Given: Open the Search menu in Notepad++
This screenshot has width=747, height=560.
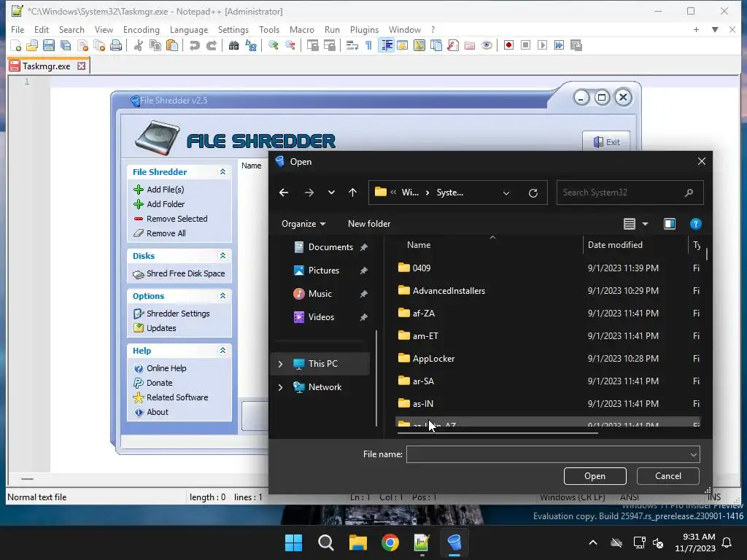Looking at the screenshot, I should [x=71, y=29].
